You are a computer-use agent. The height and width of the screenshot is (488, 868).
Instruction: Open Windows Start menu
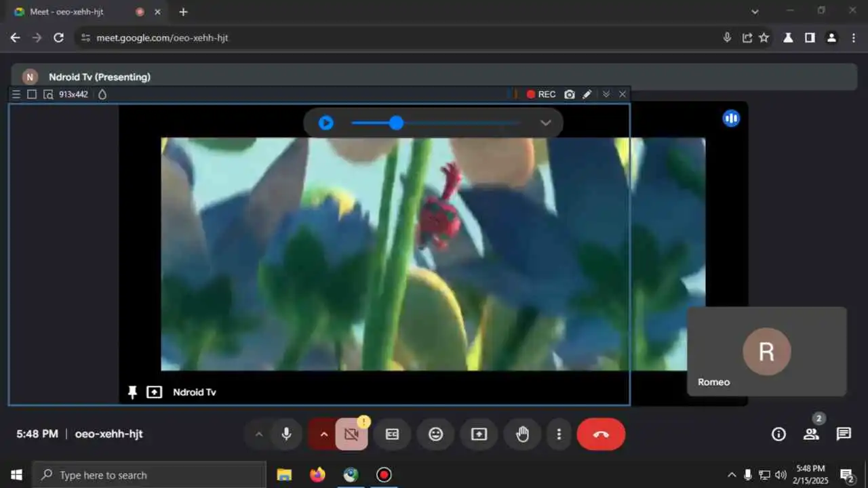[x=16, y=474]
